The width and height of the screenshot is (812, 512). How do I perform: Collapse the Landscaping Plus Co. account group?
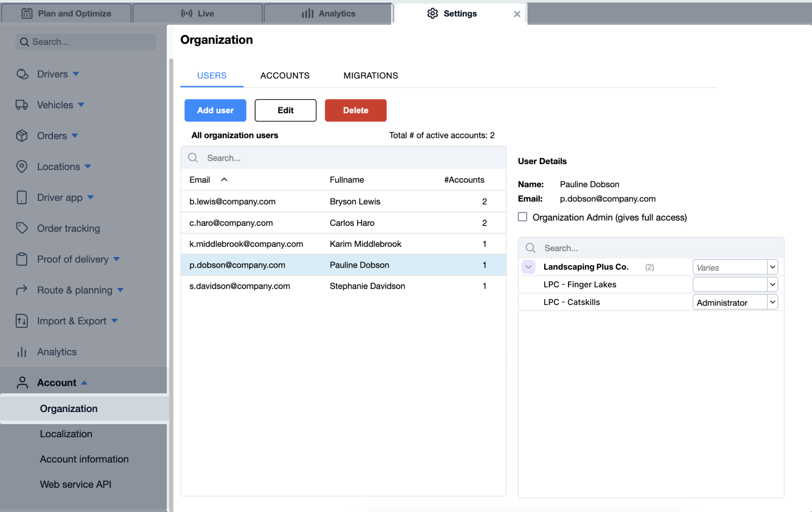click(x=528, y=267)
